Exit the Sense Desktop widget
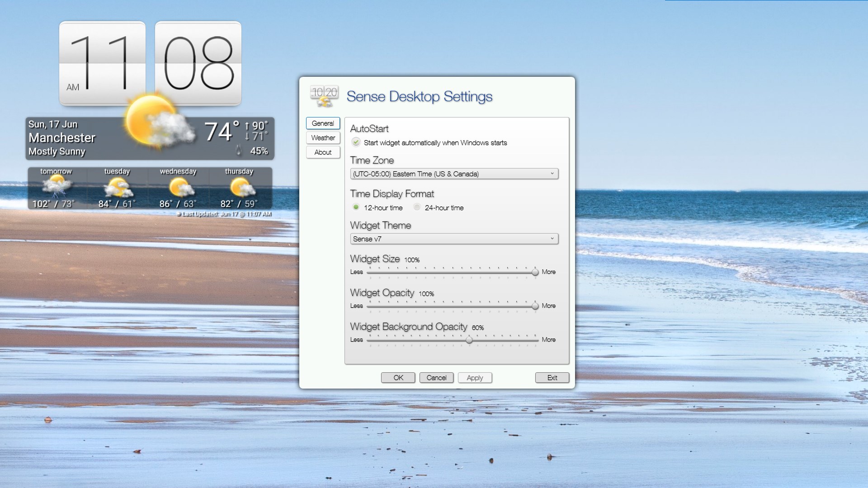The image size is (868, 488). tap(552, 377)
